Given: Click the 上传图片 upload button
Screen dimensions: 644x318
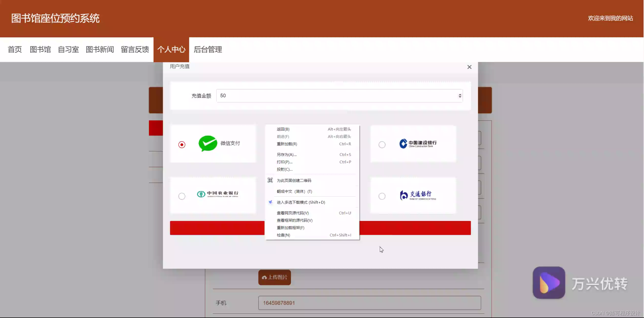Looking at the screenshot, I should [x=274, y=277].
